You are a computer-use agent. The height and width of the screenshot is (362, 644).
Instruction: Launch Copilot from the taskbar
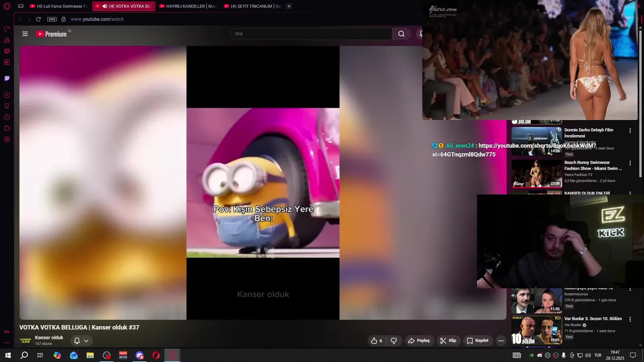coord(57,355)
